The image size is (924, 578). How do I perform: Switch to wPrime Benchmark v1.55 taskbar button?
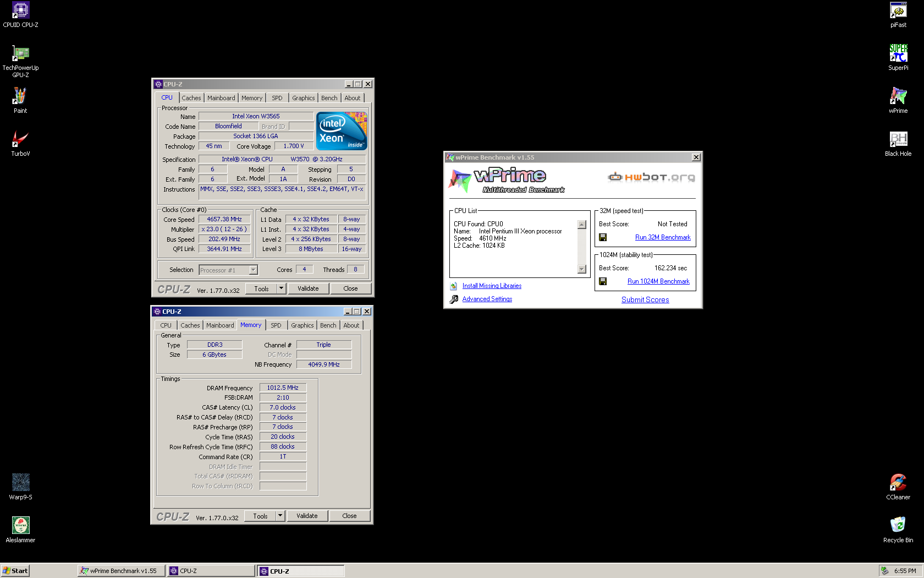coord(121,571)
